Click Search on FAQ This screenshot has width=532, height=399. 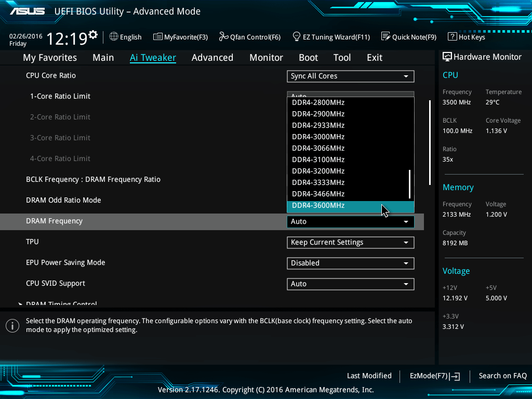502,376
